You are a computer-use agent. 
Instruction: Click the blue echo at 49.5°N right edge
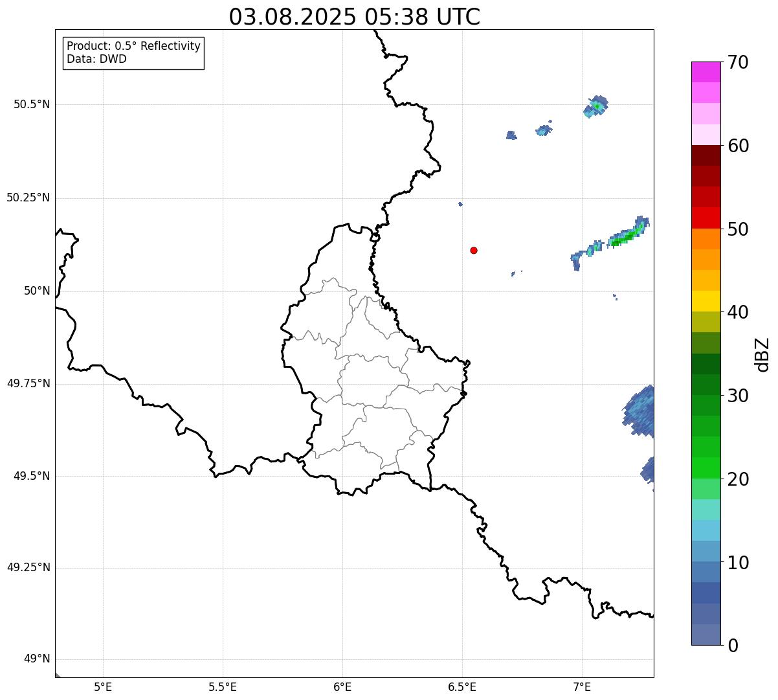coord(647,470)
